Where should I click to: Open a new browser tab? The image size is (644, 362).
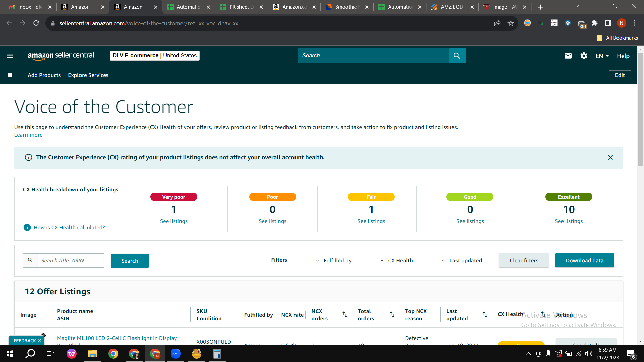(540, 7)
